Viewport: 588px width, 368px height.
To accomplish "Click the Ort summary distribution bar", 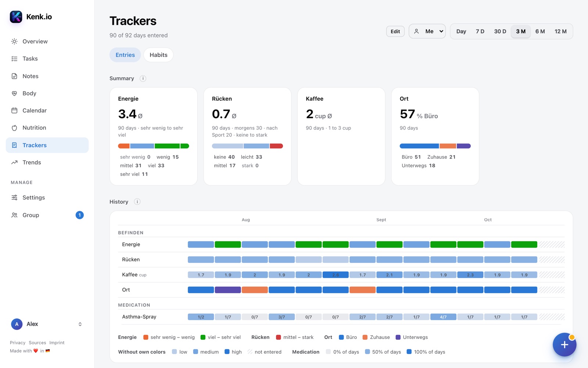I will 435,146.
